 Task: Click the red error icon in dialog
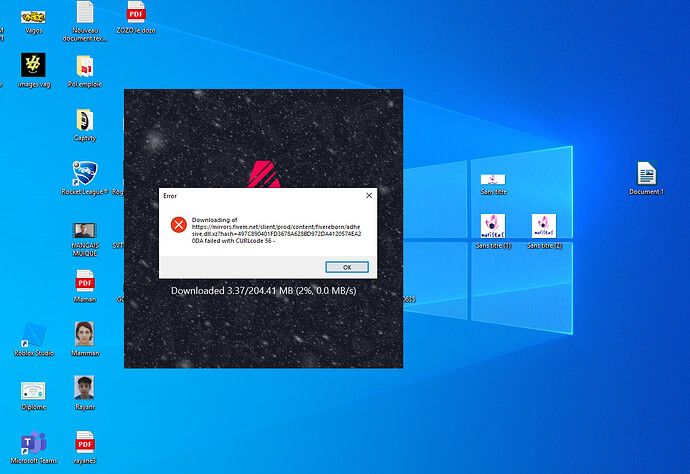coord(179,225)
